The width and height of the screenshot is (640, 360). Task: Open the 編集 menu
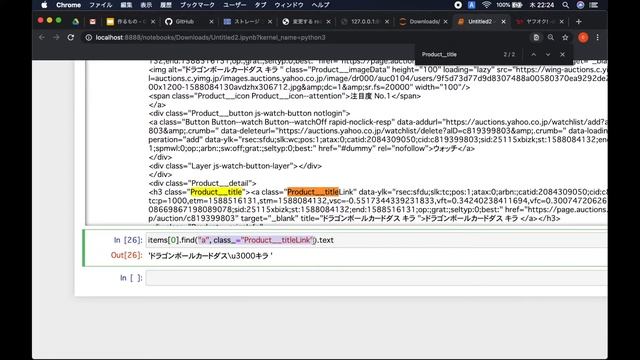click(x=126, y=5)
